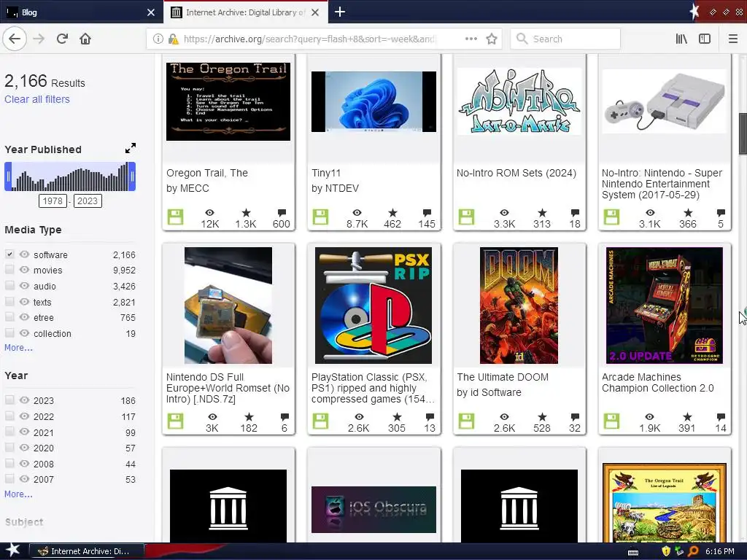Click the favorites star on Nintendo DS Romset card

pos(249,416)
